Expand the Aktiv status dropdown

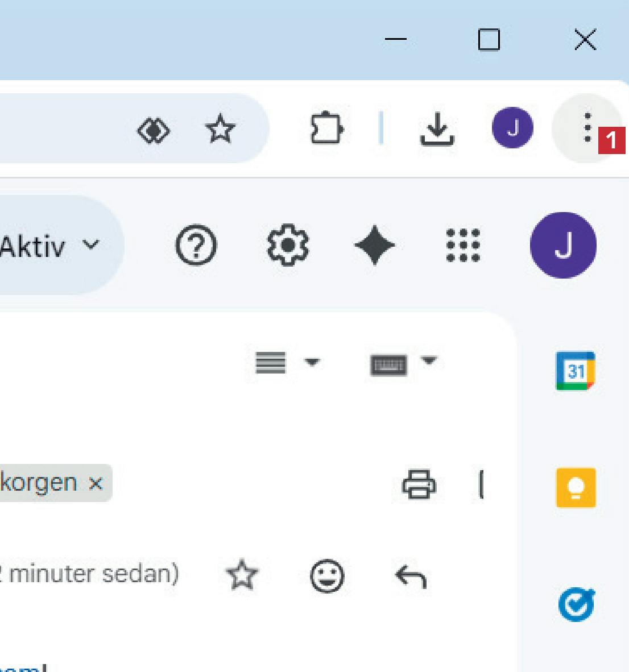[x=90, y=245]
